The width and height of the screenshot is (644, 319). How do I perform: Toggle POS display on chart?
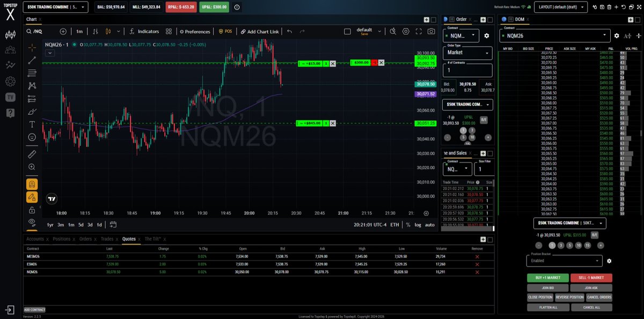pos(225,32)
